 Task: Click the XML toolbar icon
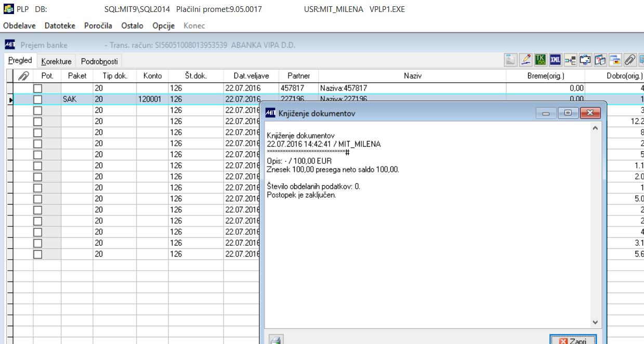coord(556,60)
